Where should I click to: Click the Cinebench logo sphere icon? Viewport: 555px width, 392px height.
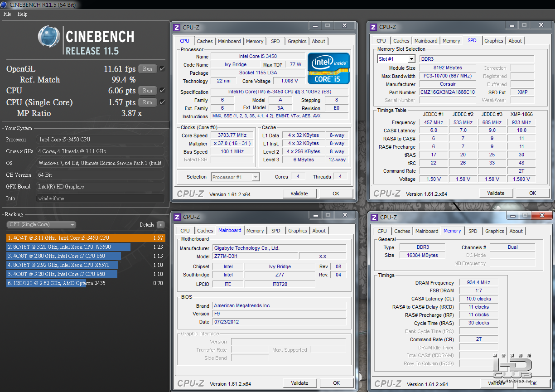[49, 37]
